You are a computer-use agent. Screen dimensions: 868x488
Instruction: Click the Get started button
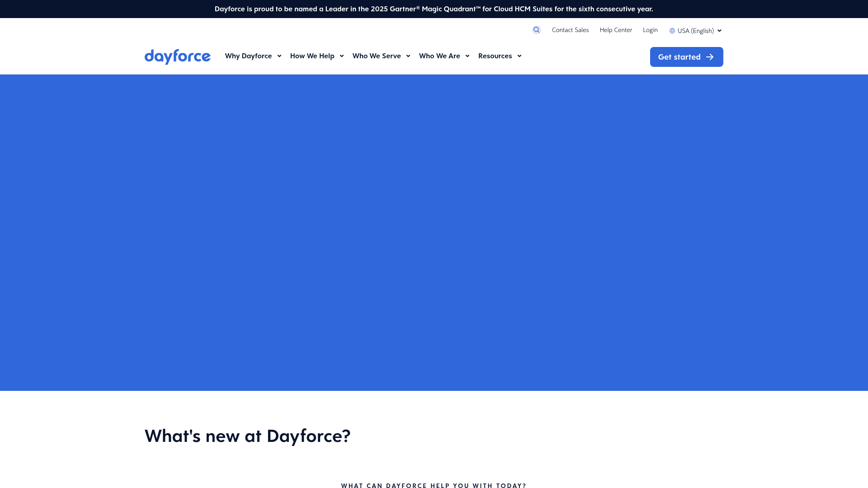coord(686,57)
